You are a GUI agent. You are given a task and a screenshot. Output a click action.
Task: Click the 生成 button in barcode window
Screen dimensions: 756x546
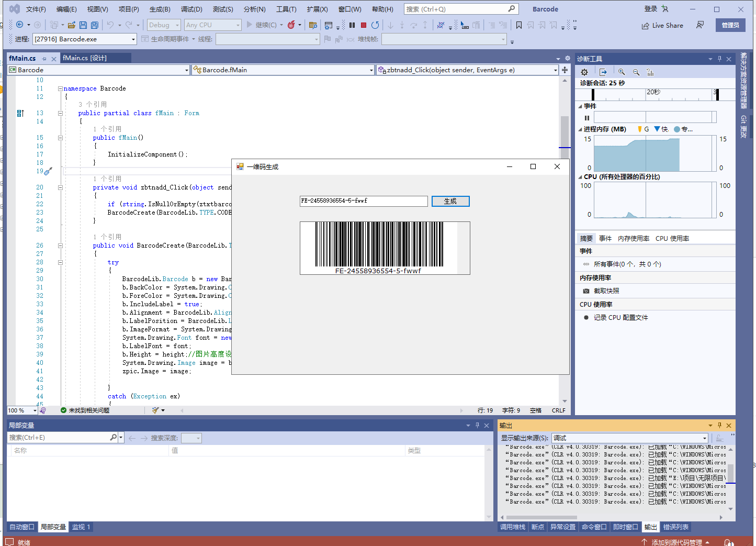coord(450,201)
